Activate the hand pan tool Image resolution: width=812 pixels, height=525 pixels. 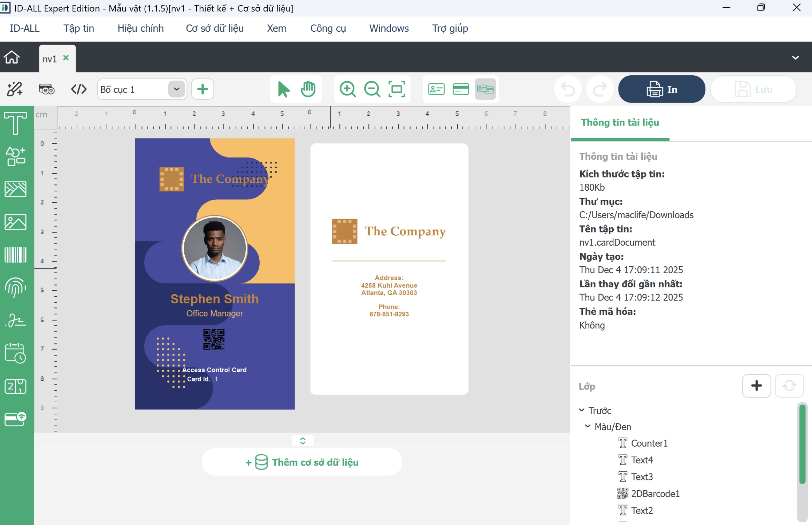coord(308,89)
